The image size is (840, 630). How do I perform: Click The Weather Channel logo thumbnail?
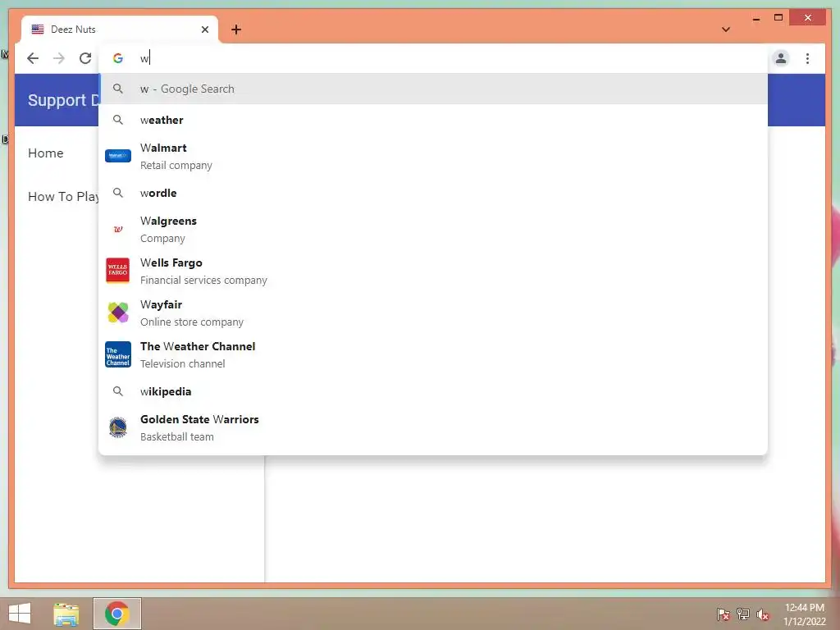(118, 354)
